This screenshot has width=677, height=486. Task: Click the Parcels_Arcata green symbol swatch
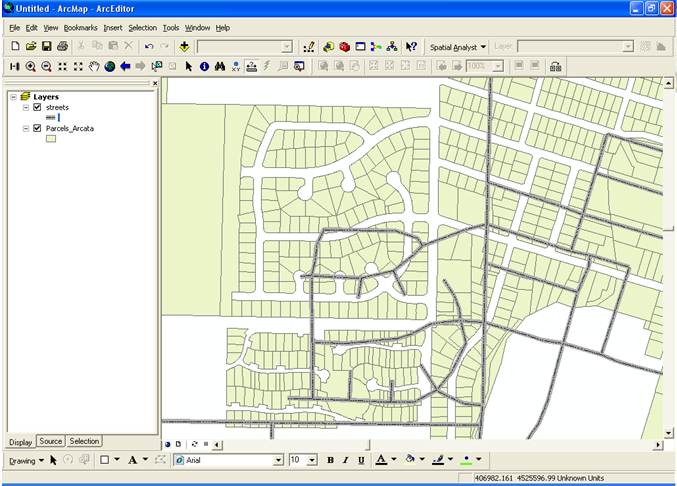pos(51,140)
